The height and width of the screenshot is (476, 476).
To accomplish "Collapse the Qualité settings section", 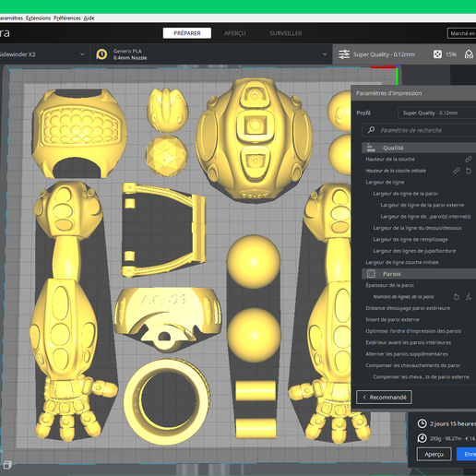I will 419,148.
